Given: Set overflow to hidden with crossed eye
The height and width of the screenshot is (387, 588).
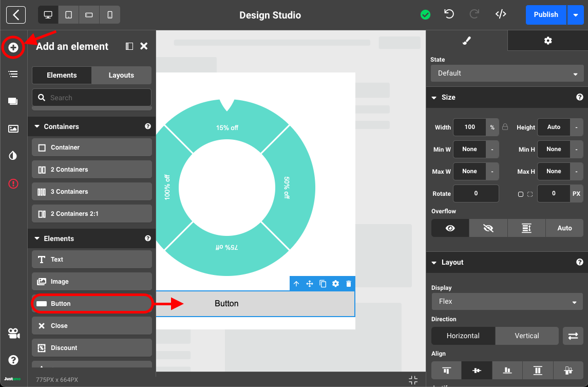Looking at the screenshot, I should pos(488,228).
